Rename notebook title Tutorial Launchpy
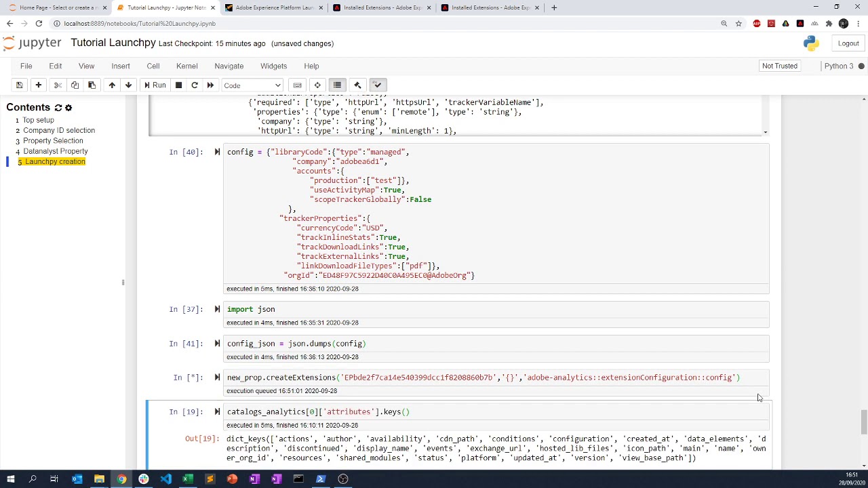Viewport: 868px width, 488px height. point(113,43)
